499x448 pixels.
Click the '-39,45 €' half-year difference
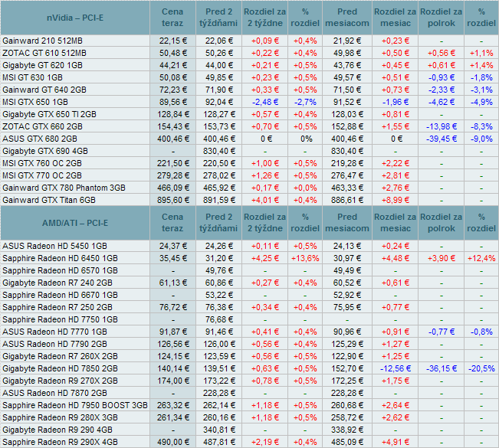pos(442,139)
